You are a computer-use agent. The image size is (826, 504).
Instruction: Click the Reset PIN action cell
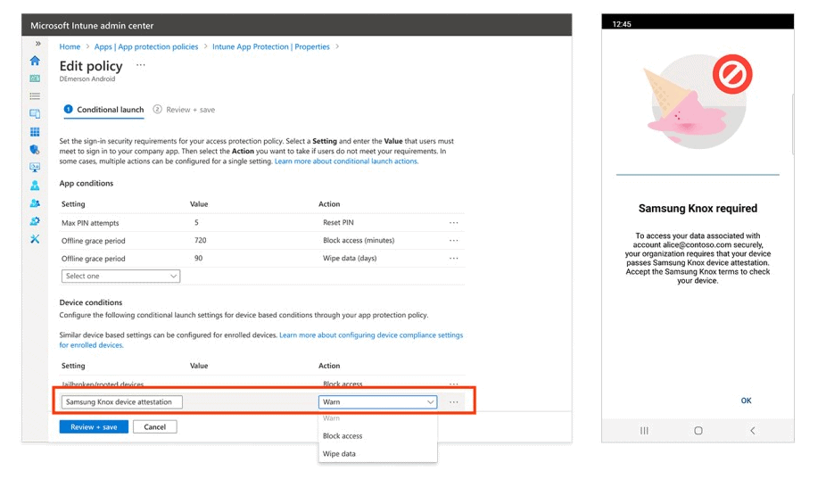click(x=338, y=223)
